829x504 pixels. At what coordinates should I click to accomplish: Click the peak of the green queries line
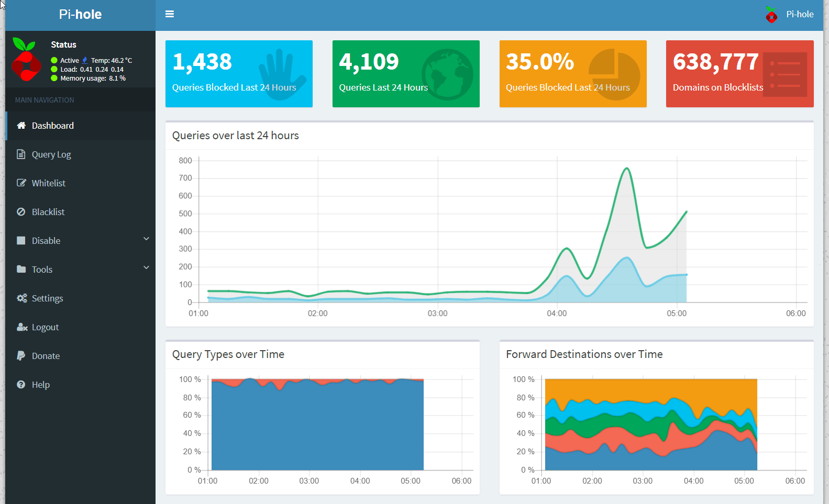click(626, 169)
